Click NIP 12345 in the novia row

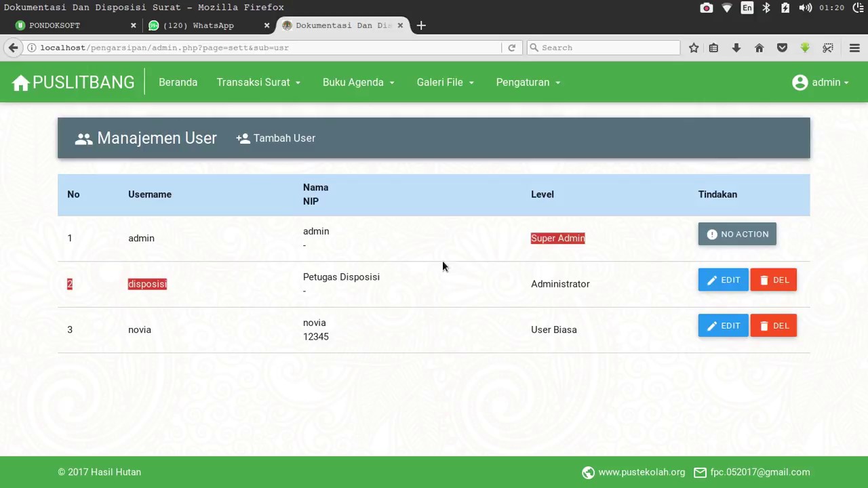(x=316, y=337)
